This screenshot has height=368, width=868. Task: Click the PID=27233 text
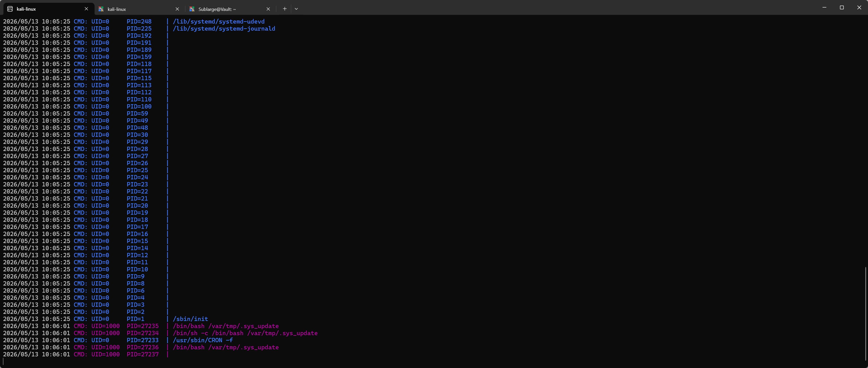[x=142, y=340]
